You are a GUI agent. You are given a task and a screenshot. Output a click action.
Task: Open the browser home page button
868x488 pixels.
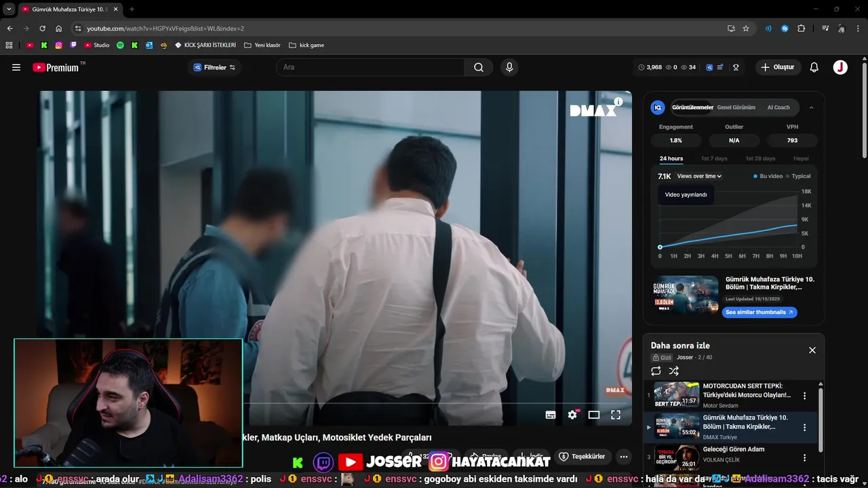59,28
